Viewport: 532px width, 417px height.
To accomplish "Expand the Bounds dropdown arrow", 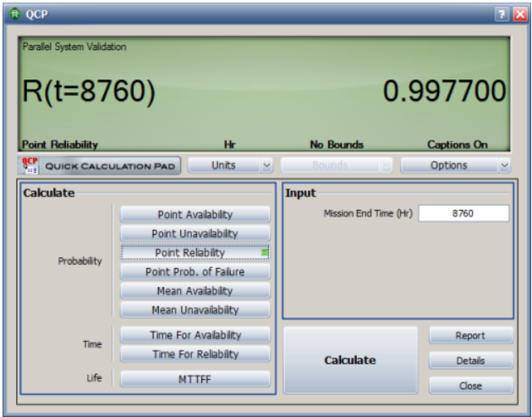I will tap(387, 166).
